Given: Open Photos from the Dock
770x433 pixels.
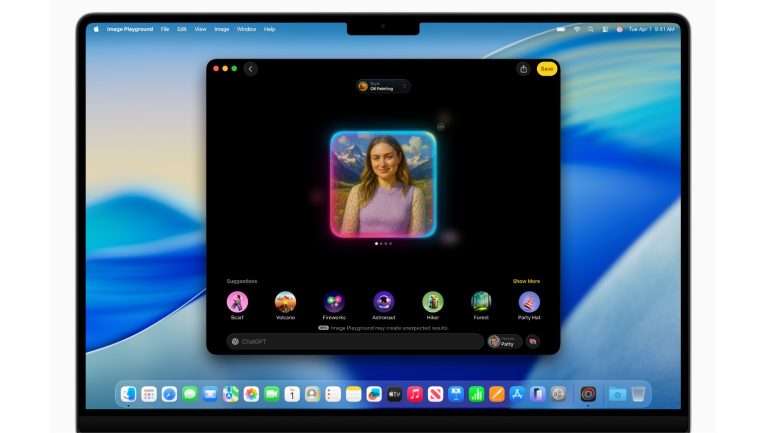Looking at the screenshot, I should pyautogui.click(x=251, y=394).
